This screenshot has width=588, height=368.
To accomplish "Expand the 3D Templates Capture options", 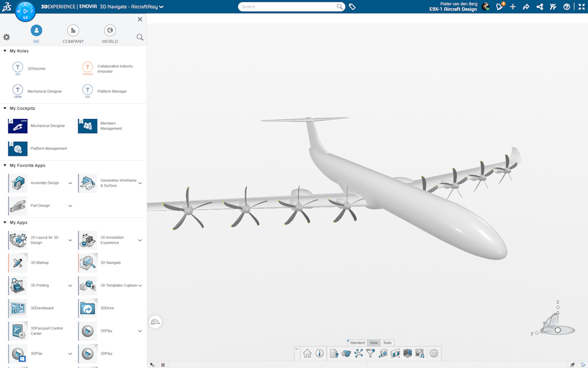I will (139, 285).
